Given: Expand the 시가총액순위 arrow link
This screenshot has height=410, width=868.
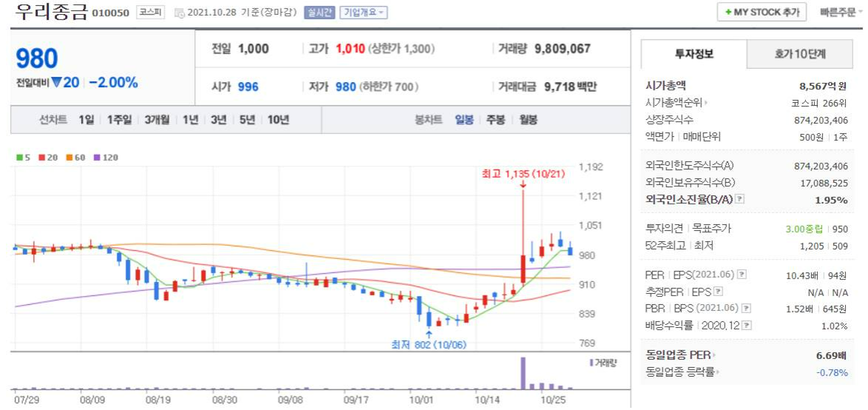Looking at the screenshot, I should point(677,103).
